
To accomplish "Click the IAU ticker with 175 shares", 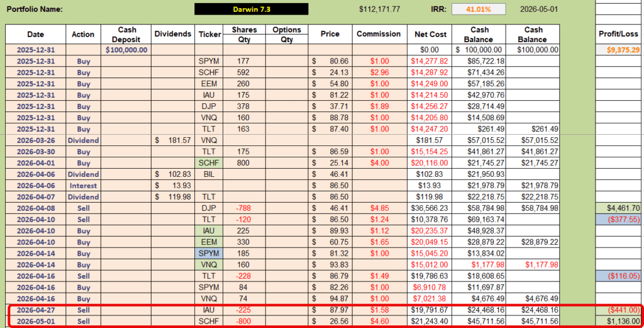I will [209, 95].
